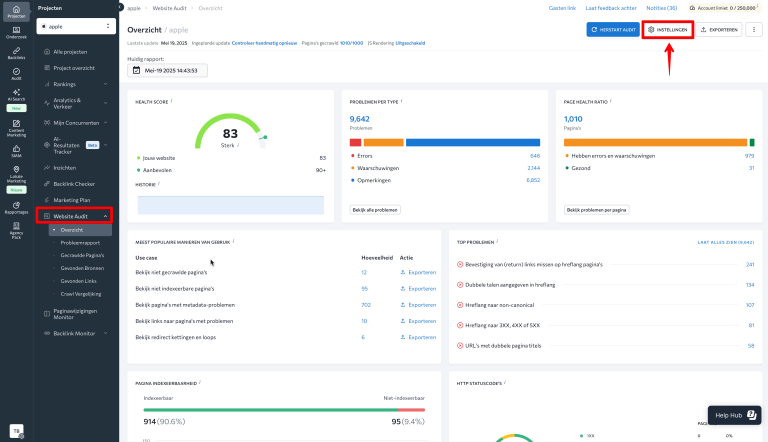Open the Huidig rapport date picker
Screen dimensions: 768x442
[x=168, y=71]
